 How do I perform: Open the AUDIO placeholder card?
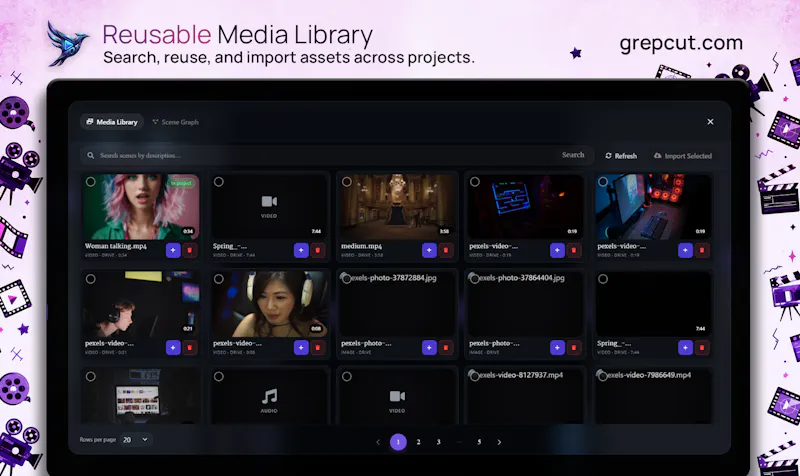269,396
